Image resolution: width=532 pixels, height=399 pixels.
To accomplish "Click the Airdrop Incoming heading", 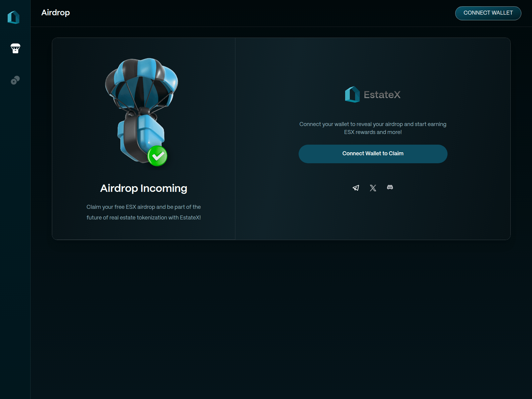I will point(143,188).
